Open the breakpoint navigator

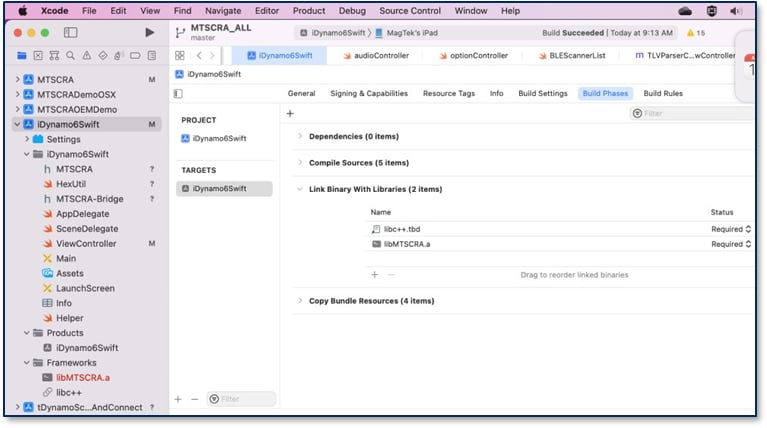tap(135, 55)
